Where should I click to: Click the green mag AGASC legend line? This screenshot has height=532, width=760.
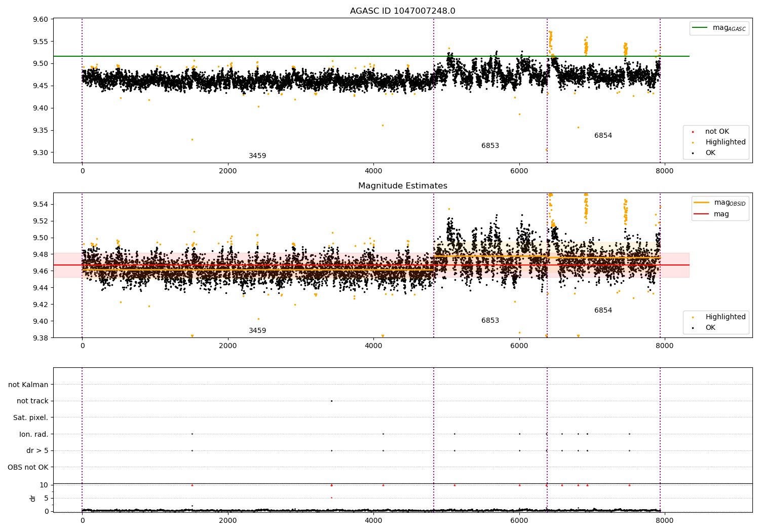(x=700, y=28)
